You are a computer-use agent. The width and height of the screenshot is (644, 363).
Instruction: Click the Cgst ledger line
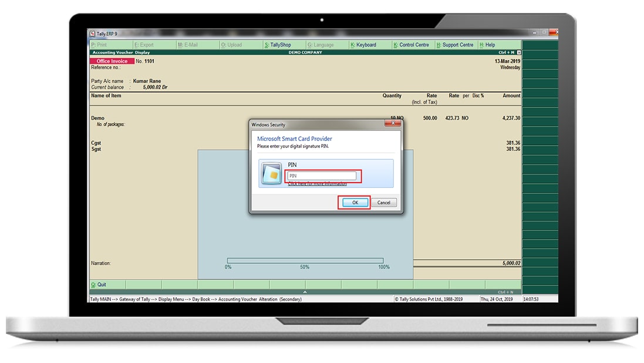[x=96, y=143]
